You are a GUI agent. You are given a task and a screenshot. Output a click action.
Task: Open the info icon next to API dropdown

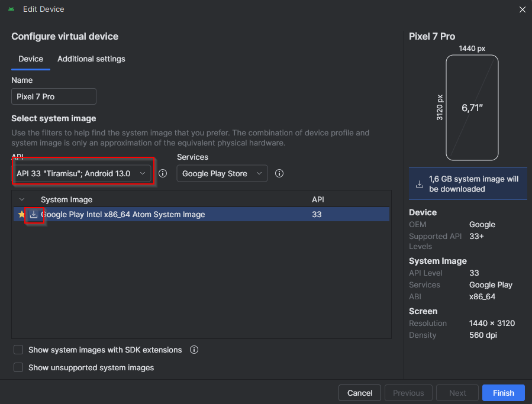[163, 173]
